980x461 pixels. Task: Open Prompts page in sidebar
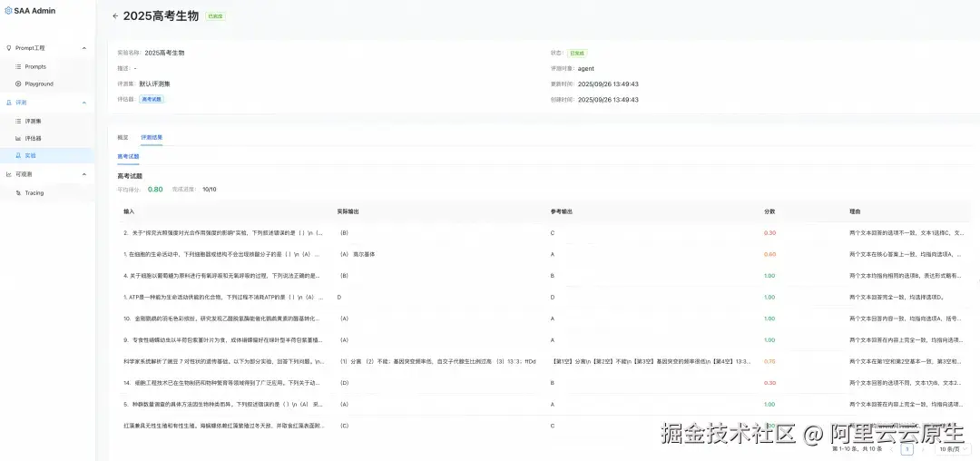point(47,67)
